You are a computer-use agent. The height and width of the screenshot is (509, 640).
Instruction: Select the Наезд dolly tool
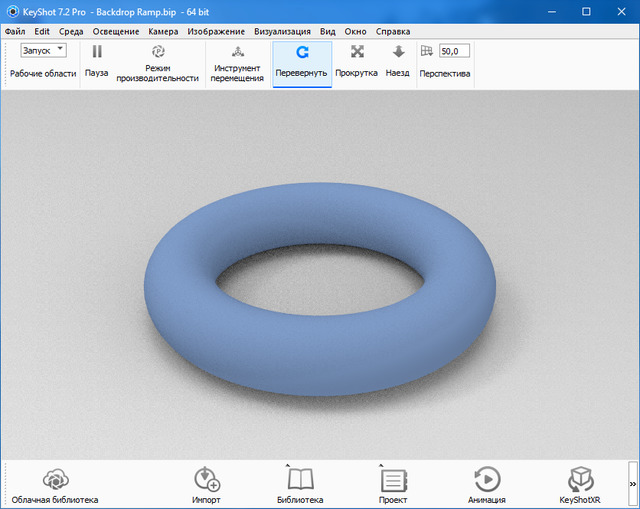pos(398,61)
